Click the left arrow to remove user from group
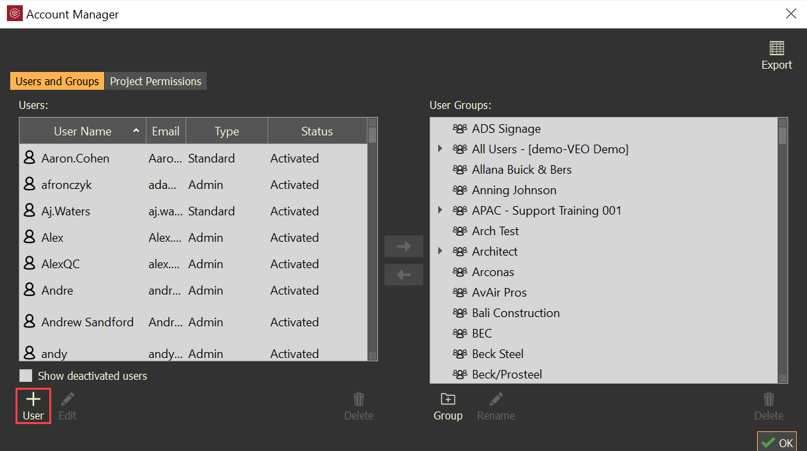 coord(404,275)
